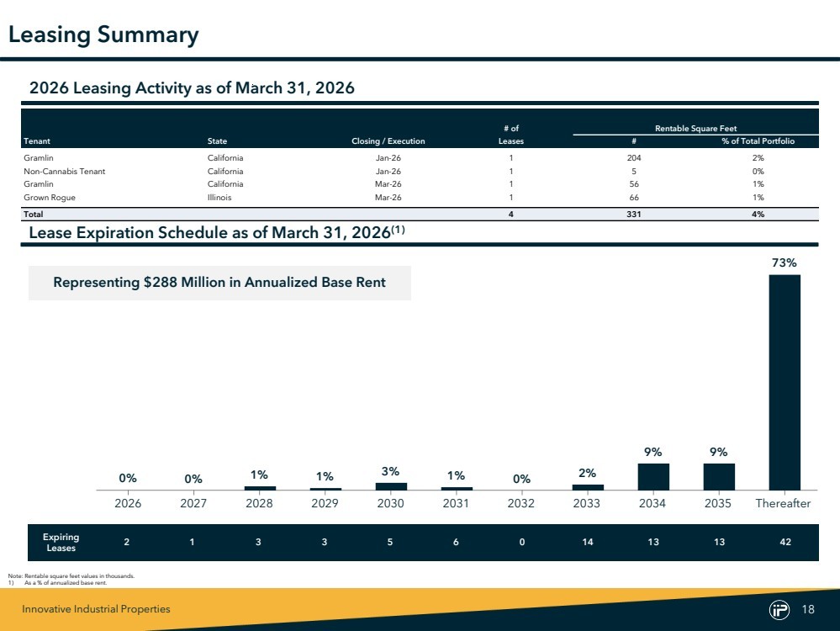Click the 42 expiring leases value

785,542
